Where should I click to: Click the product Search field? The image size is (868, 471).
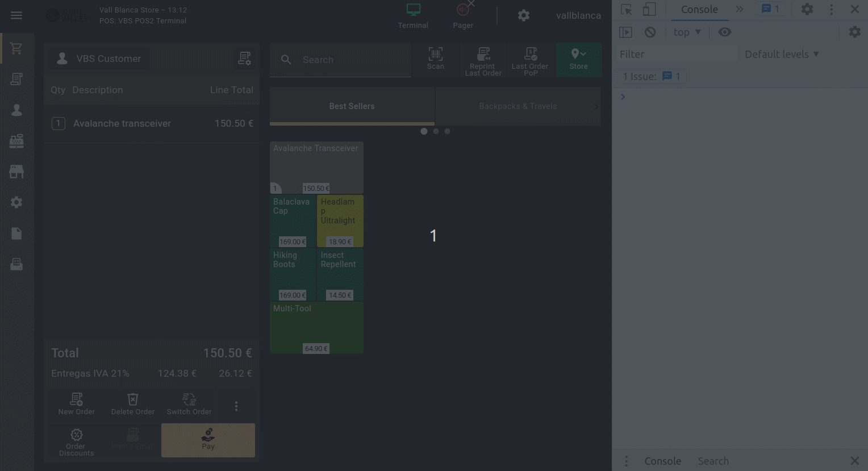tap(352, 60)
